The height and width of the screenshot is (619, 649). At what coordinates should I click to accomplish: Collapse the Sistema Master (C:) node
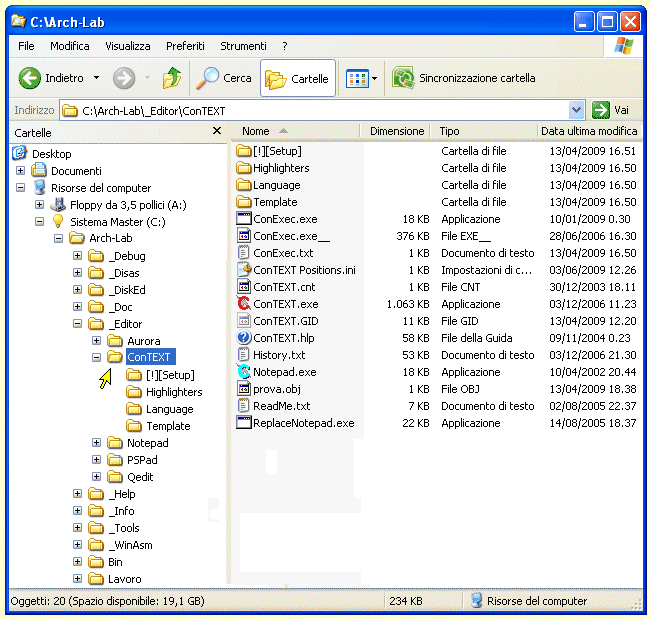(x=39, y=221)
